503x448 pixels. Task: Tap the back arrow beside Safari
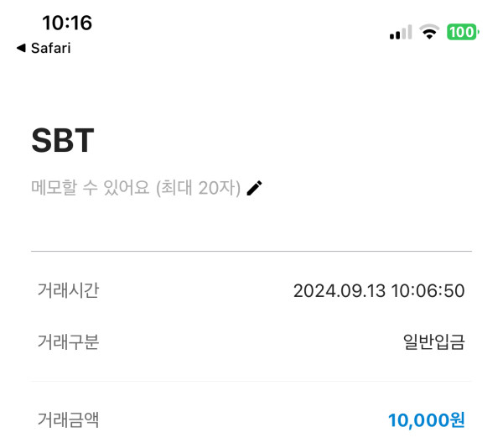[x=20, y=49]
